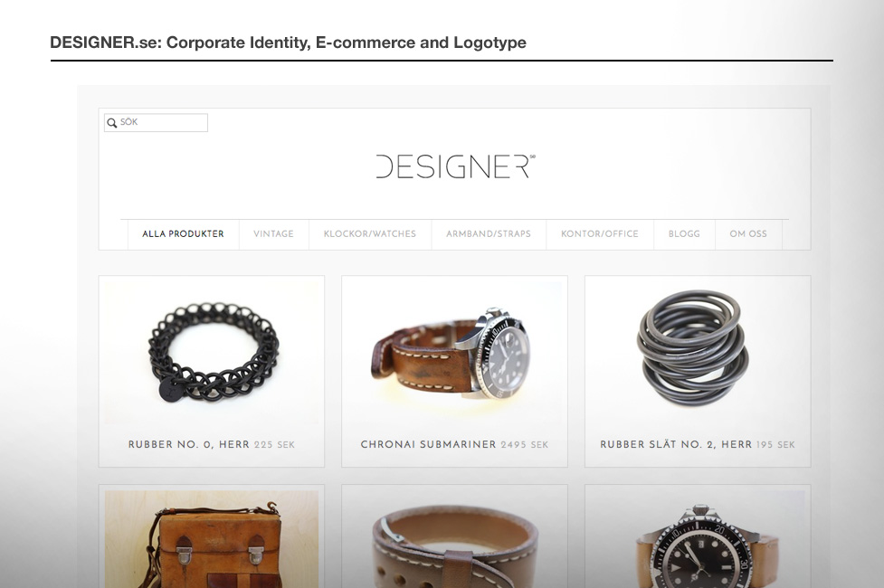The image size is (884, 588).
Task: Visit the BLOGG page
Action: (x=684, y=234)
